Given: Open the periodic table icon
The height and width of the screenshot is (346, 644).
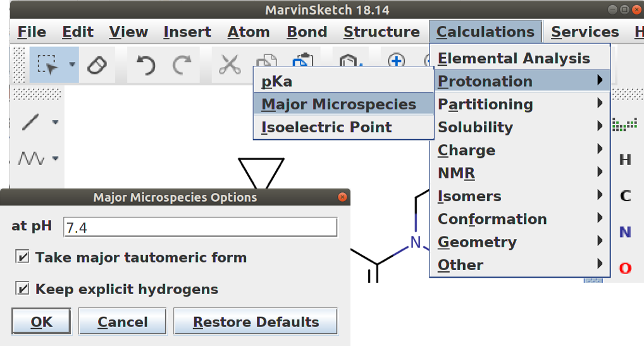Looking at the screenshot, I should pyautogui.click(x=624, y=125).
